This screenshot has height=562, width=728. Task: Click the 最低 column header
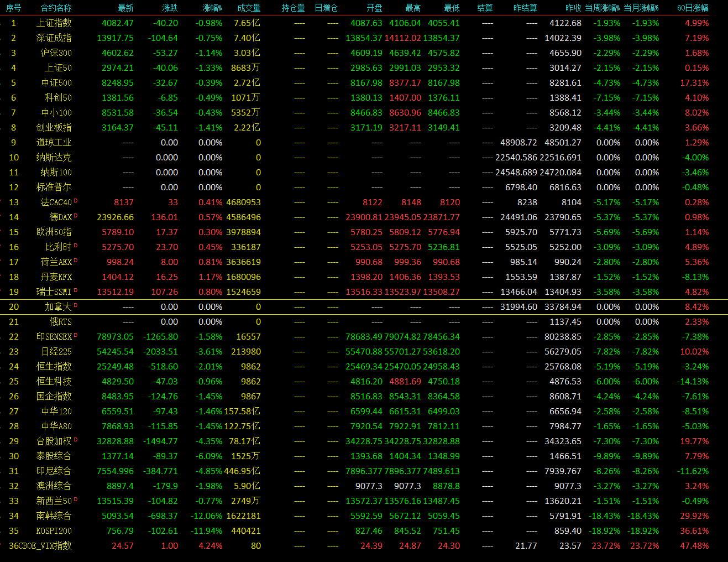coord(452,8)
